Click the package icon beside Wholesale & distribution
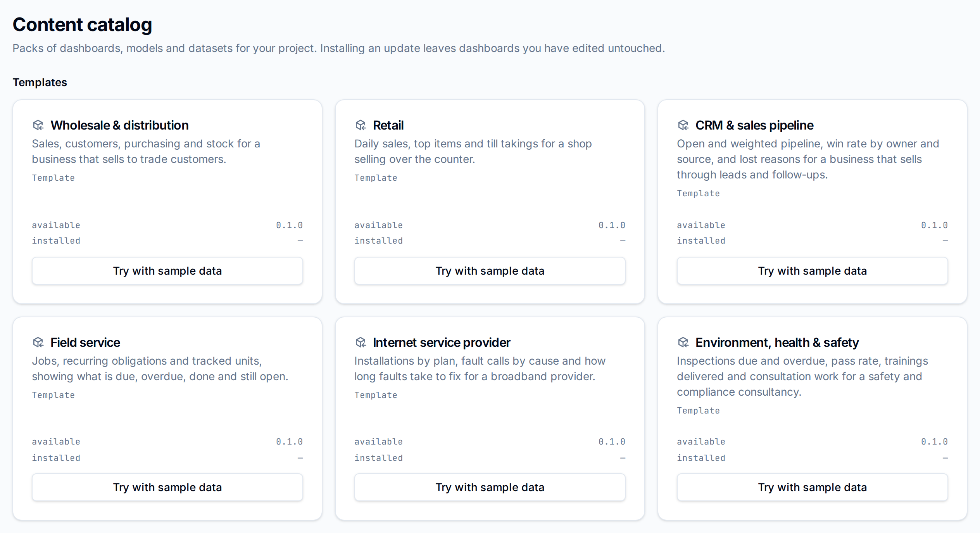The width and height of the screenshot is (980, 533). coord(38,125)
